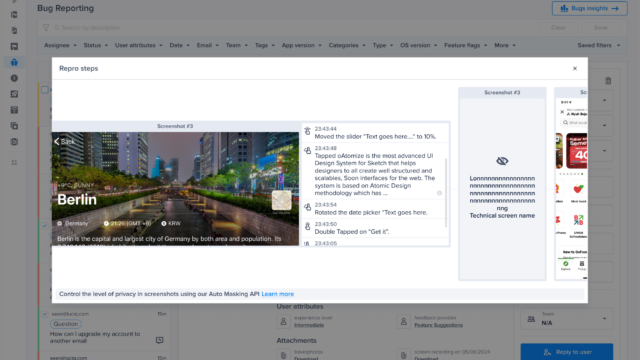640x360 pixels.
Task: Toggle the top bug list checkbox
Action: tap(45, 90)
